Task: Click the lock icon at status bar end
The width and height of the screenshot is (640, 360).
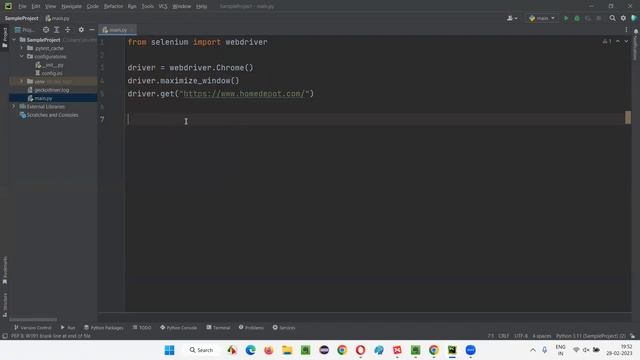Action: [632, 336]
